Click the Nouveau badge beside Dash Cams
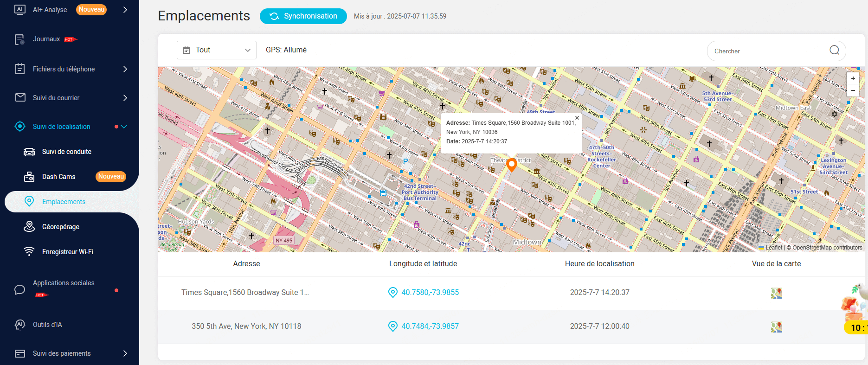The height and width of the screenshot is (365, 868). point(111,177)
